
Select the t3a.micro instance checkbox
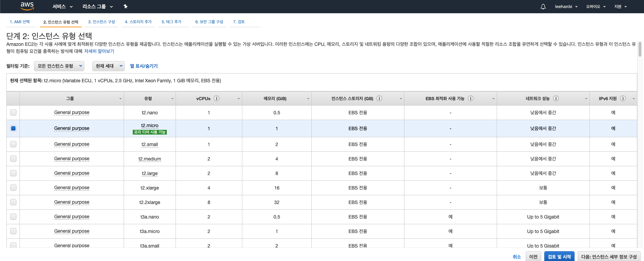(13, 231)
